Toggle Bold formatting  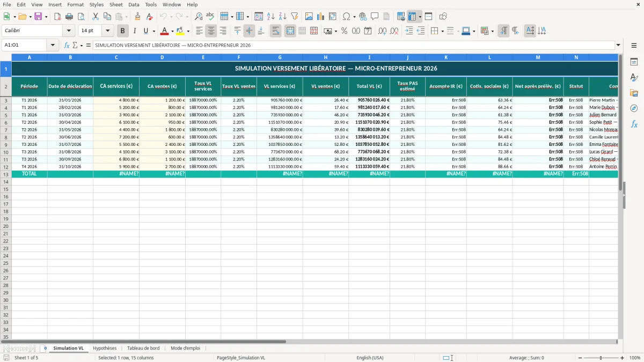pos(123,31)
